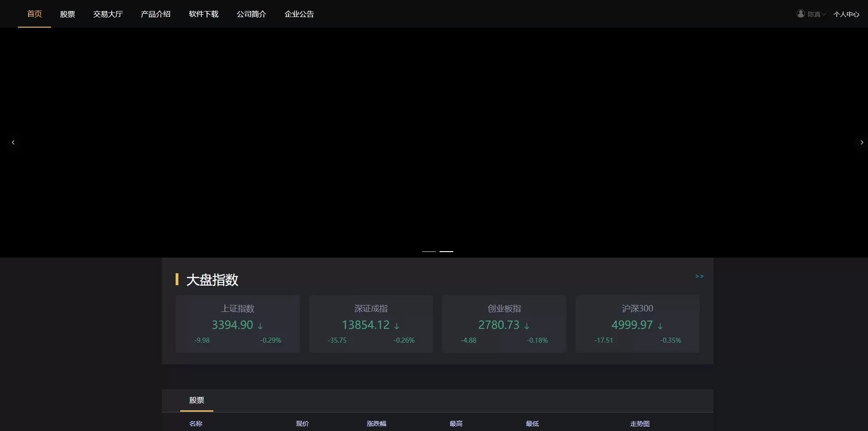Open 首页 in the top navigation
Image resolution: width=868 pixels, height=431 pixels.
pos(34,14)
